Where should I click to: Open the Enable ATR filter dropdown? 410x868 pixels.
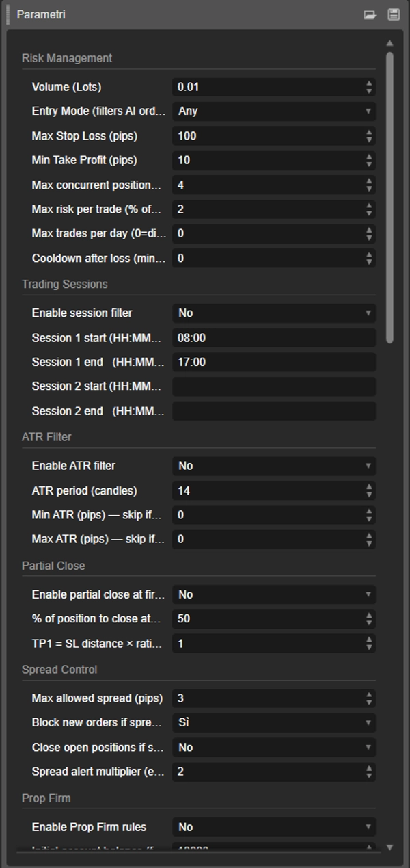pyautogui.click(x=273, y=466)
